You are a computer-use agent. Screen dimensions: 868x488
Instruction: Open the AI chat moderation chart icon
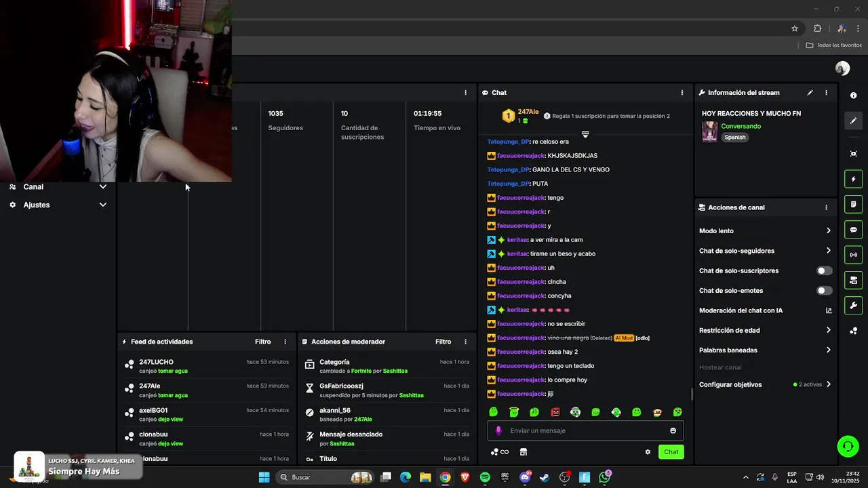point(829,310)
